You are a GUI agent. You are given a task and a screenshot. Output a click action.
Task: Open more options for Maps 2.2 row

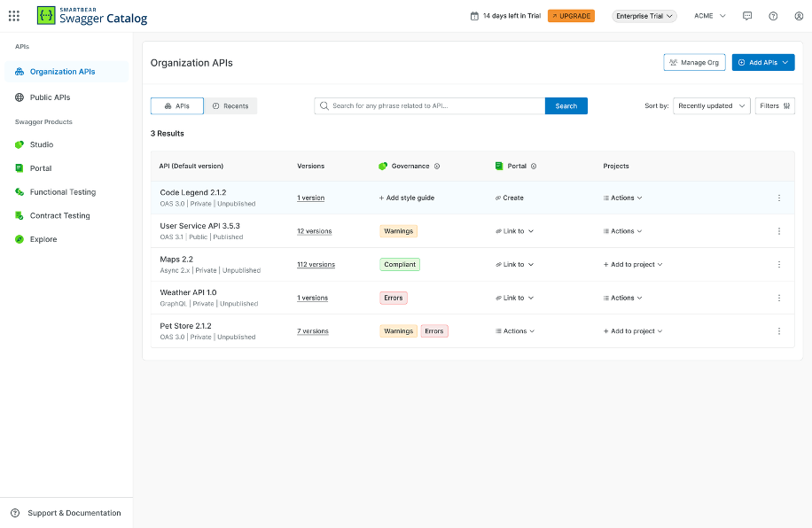[x=779, y=265]
